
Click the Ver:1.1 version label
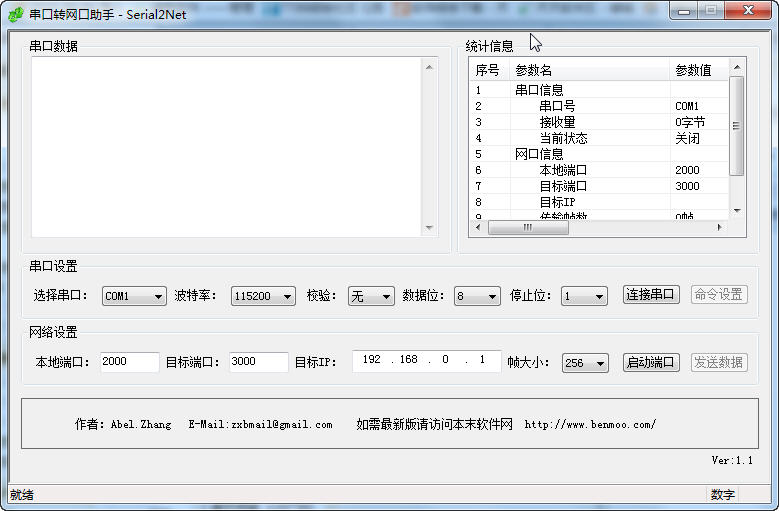click(x=732, y=460)
